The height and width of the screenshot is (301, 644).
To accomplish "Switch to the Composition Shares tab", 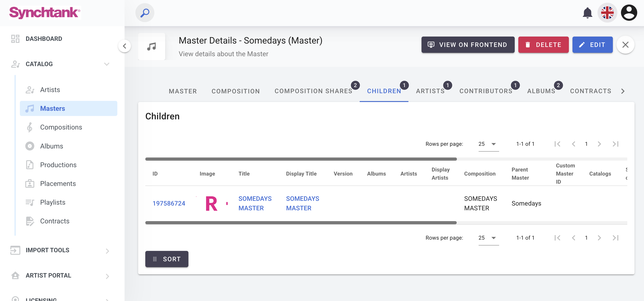I will click(313, 91).
